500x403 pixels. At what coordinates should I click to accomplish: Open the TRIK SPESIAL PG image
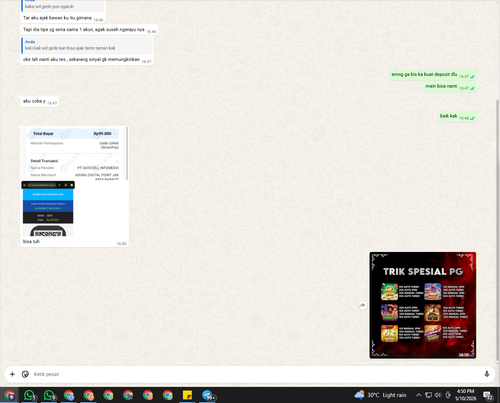[x=423, y=305]
